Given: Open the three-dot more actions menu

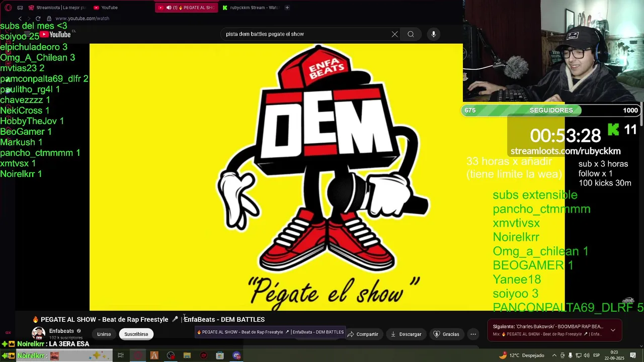Looking at the screenshot, I should 473,334.
